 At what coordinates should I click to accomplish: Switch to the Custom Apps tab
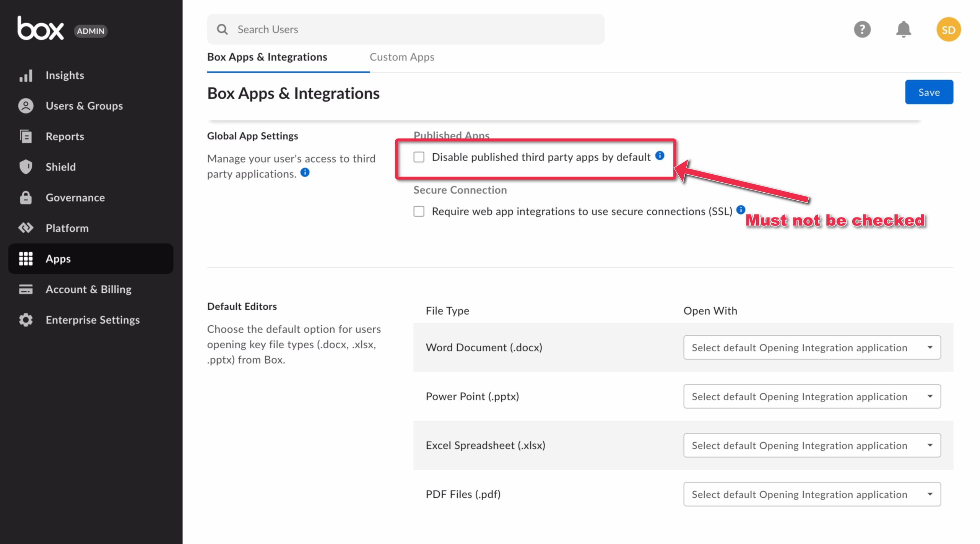(x=402, y=57)
